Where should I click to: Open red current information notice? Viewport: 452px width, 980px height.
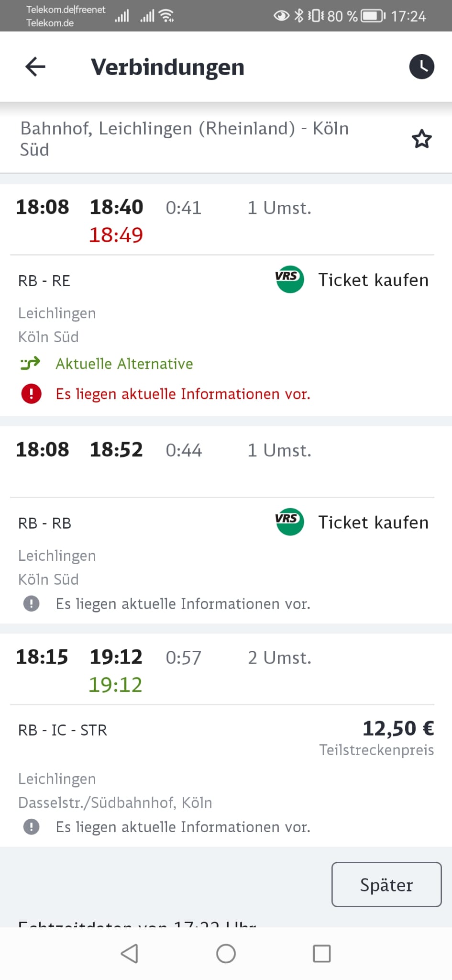tap(183, 394)
